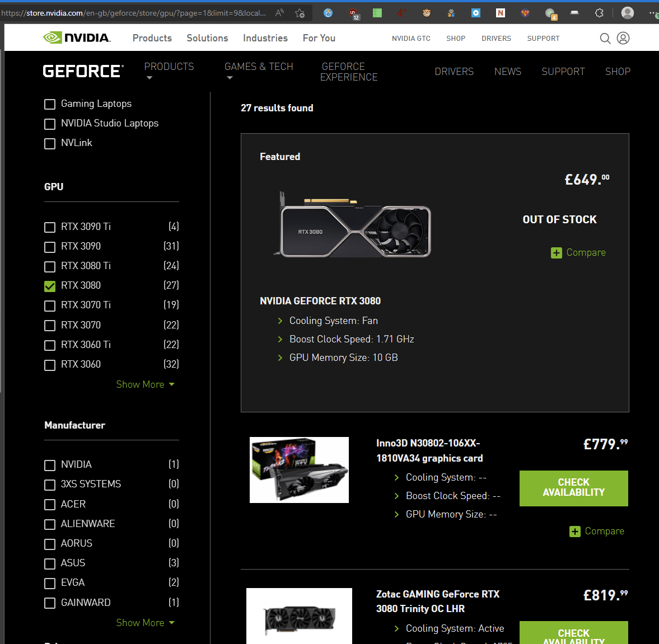The image size is (659, 644).
Task: Open the Solutions menu
Action: [207, 38]
